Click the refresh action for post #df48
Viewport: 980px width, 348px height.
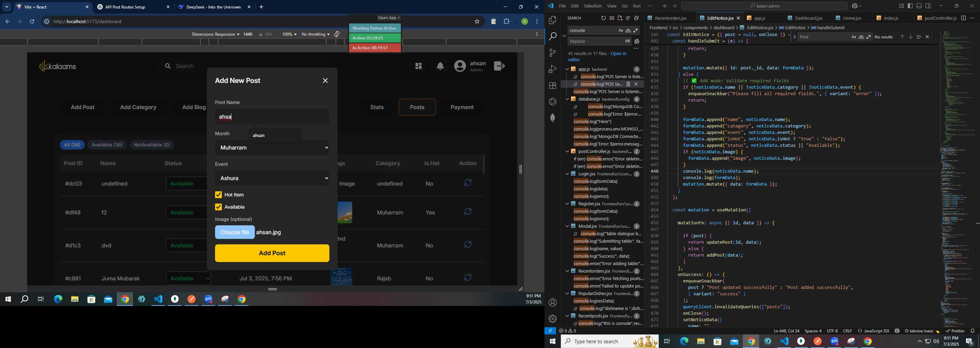(x=468, y=212)
